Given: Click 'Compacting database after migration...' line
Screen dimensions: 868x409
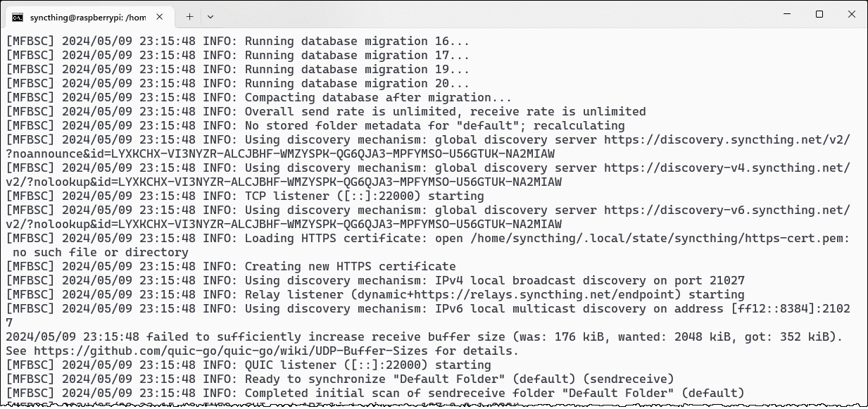Looking at the screenshot, I should (258, 97).
